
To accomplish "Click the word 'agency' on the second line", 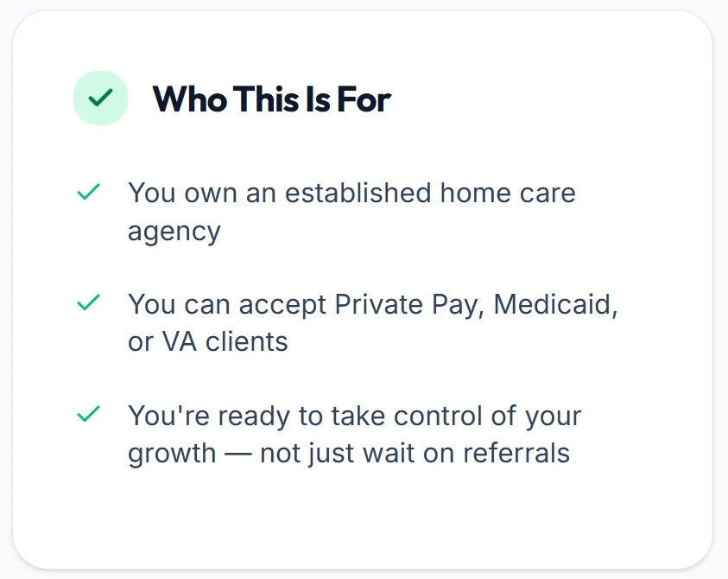I will (x=174, y=231).
